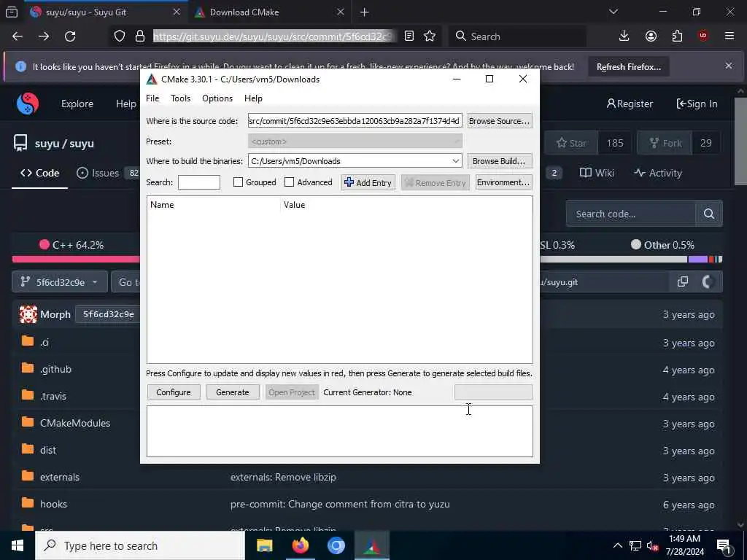Viewport: 747px width, 560px height.
Task: Click the site padlock icon
Action: (140, 36)
